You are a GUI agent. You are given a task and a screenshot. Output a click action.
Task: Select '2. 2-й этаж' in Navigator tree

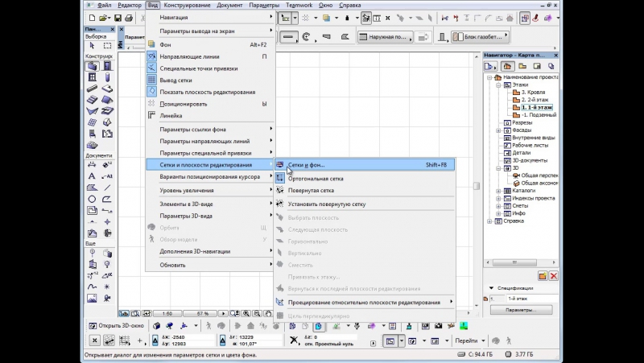tap(535, 100)
